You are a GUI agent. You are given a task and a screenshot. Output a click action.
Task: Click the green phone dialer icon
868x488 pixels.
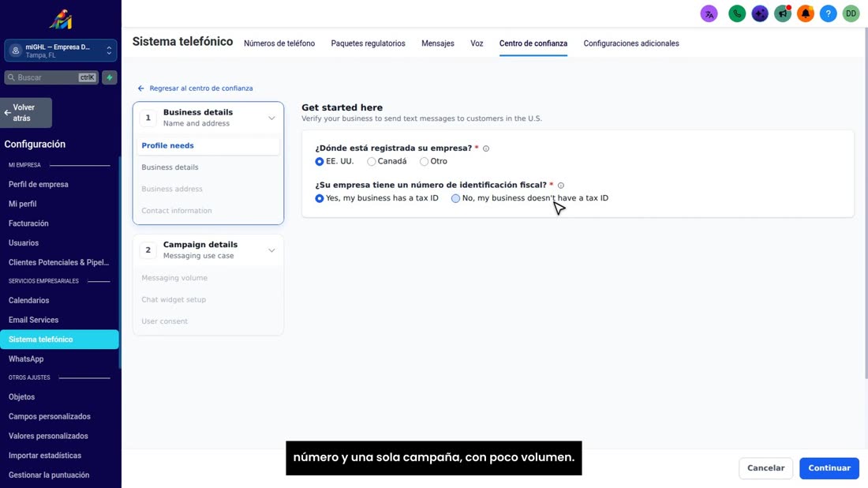[x=737, y=14]
